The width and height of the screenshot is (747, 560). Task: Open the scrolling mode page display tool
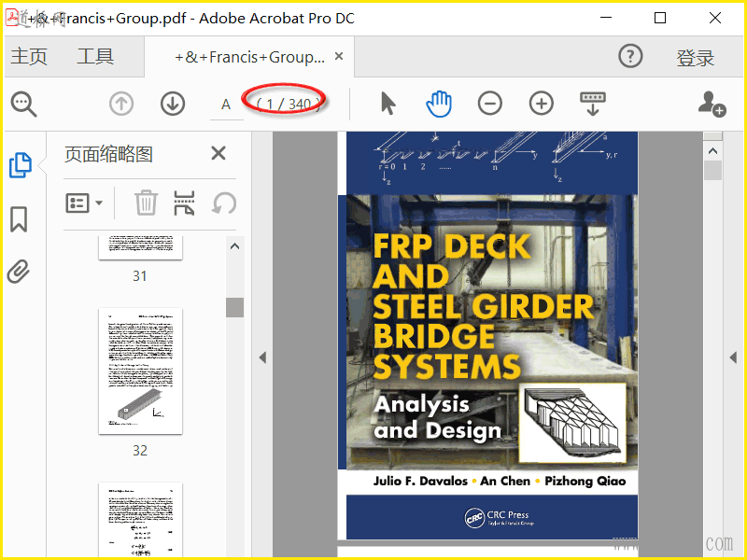(593, 104)
